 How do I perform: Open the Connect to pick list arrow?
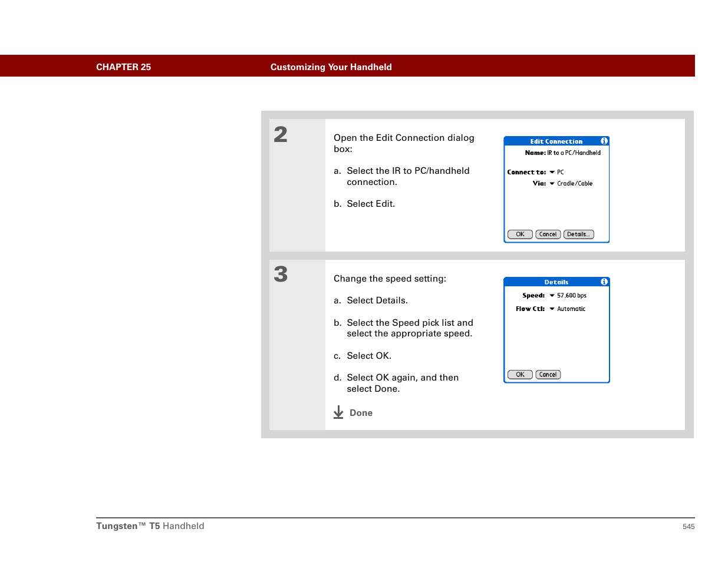coord(552,173)
